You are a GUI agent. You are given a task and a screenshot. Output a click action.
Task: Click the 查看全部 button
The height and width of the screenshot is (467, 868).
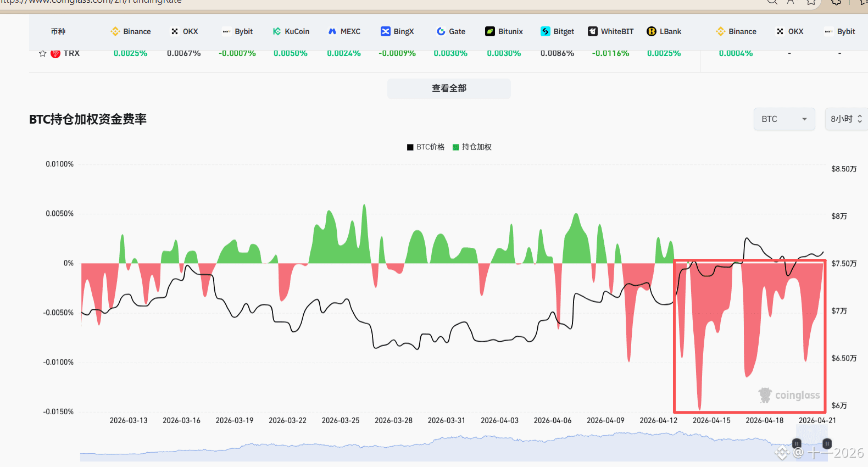pyautogui.click(x=449, y=88)
